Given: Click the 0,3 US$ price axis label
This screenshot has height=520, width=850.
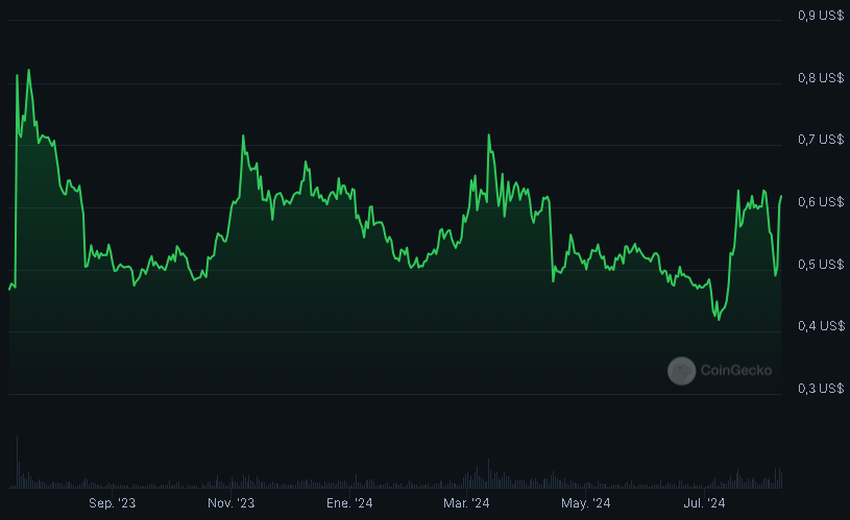Looking at the screenshot, I should coord(821,388).
